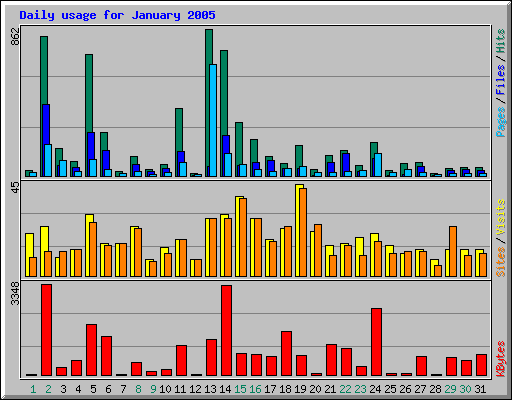
Task: Click the Pages legend label
Action: point(500,122)
